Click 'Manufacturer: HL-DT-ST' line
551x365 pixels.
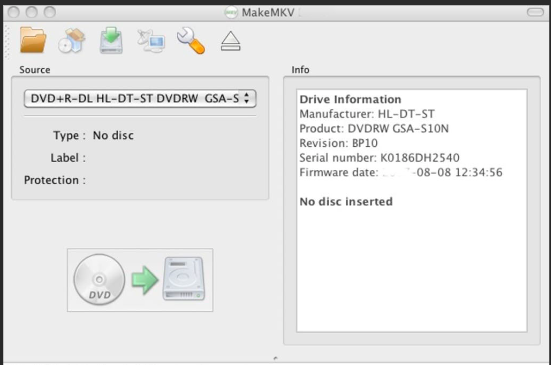click(x=367, y=114)
